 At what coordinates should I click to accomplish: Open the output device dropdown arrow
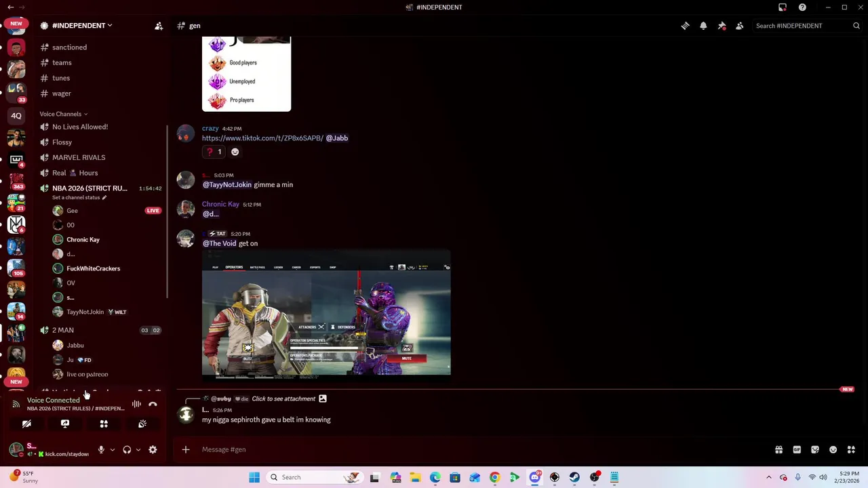coord(138,449)
